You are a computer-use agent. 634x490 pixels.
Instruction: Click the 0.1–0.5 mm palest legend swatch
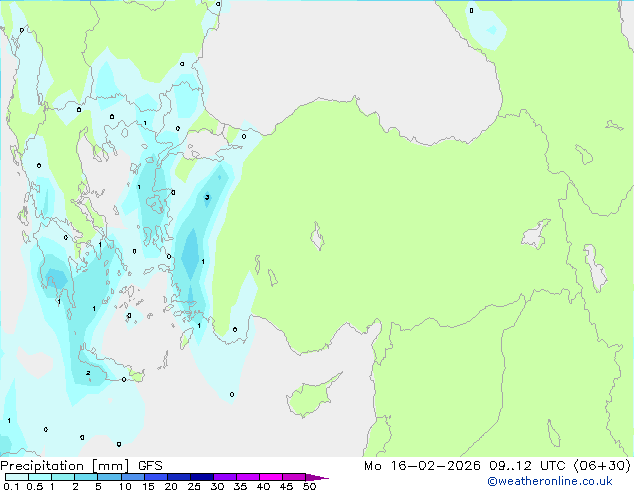point(17,477)
